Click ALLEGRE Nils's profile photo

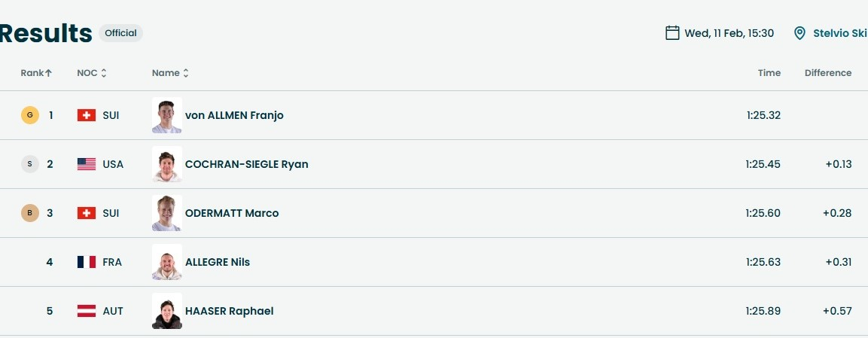click(x=166, y=262)
